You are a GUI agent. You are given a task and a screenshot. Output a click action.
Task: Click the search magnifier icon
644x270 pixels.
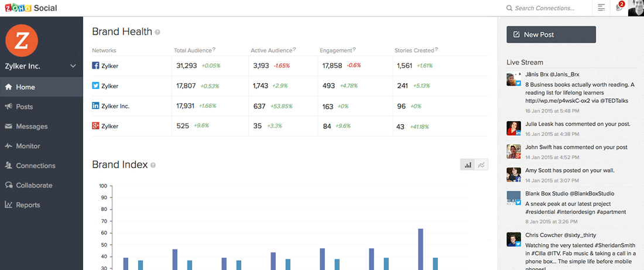click(509, 8)
